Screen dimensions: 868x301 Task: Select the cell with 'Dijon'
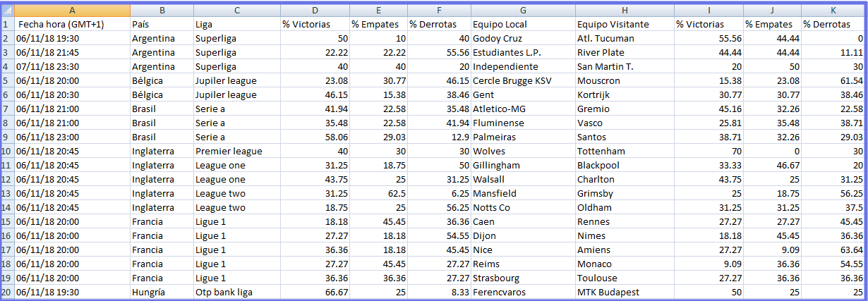(x=523, y=235)
